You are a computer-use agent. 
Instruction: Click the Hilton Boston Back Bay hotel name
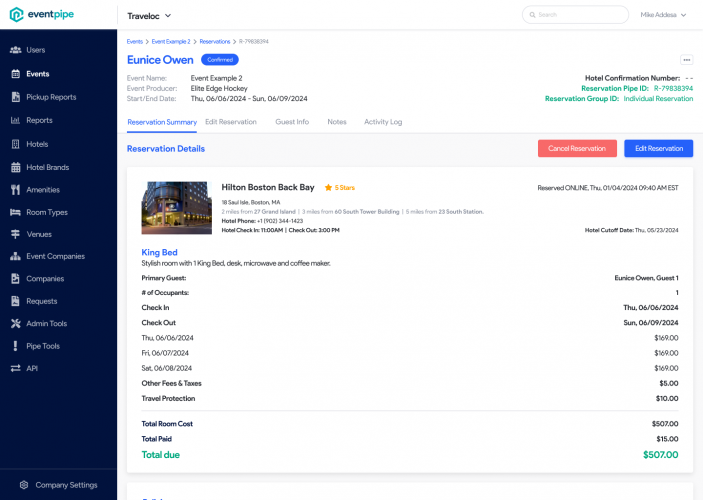[x=268, y=187]
